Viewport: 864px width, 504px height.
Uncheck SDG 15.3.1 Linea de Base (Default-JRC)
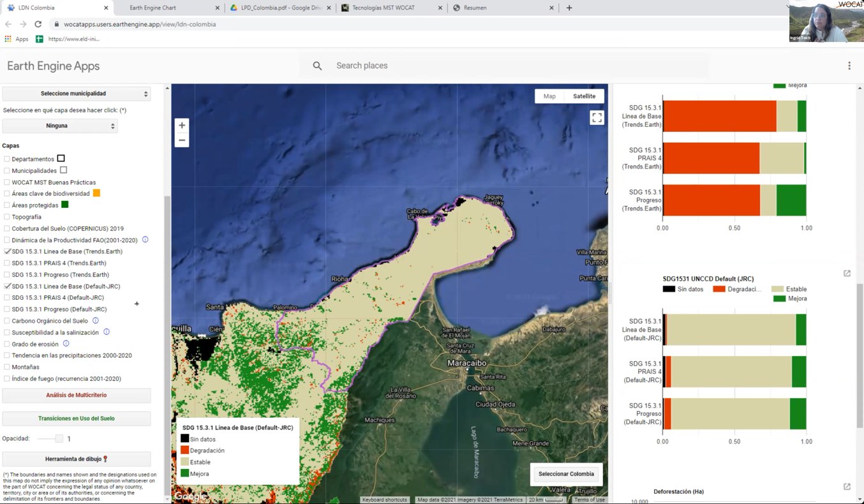pyautogui.click(x=7, y=286)
